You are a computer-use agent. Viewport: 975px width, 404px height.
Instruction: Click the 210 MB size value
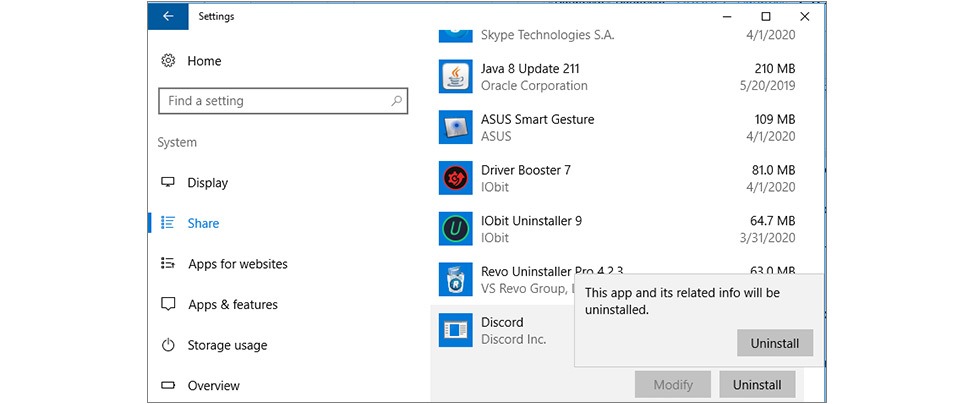(x=774, y=69)
